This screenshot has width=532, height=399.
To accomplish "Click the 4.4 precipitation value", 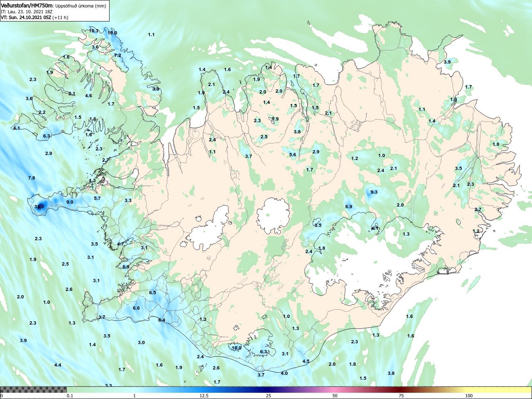I will point(58,365).
